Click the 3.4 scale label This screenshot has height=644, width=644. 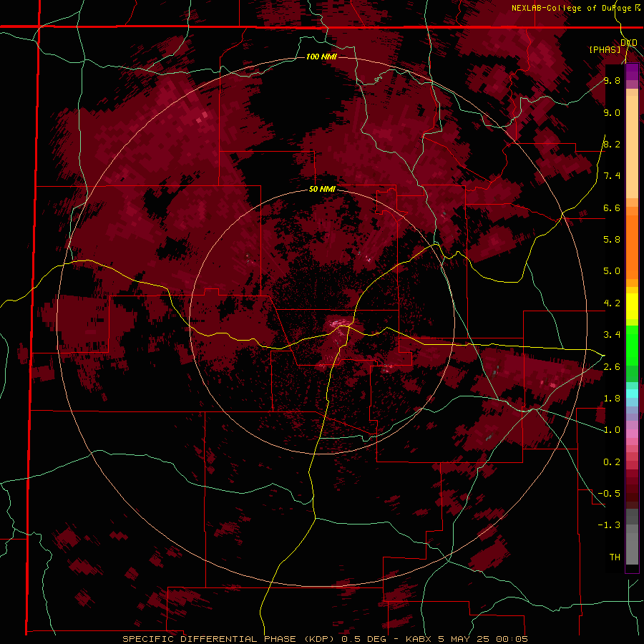(612, 335)
